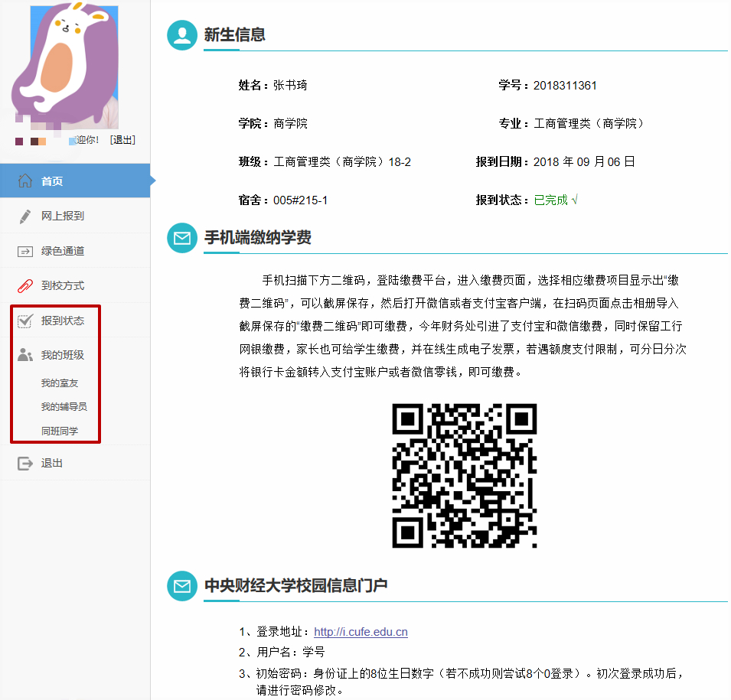731x700 pixels.
Task: Click the people icon for 我的班级
Action: [25, 355]
